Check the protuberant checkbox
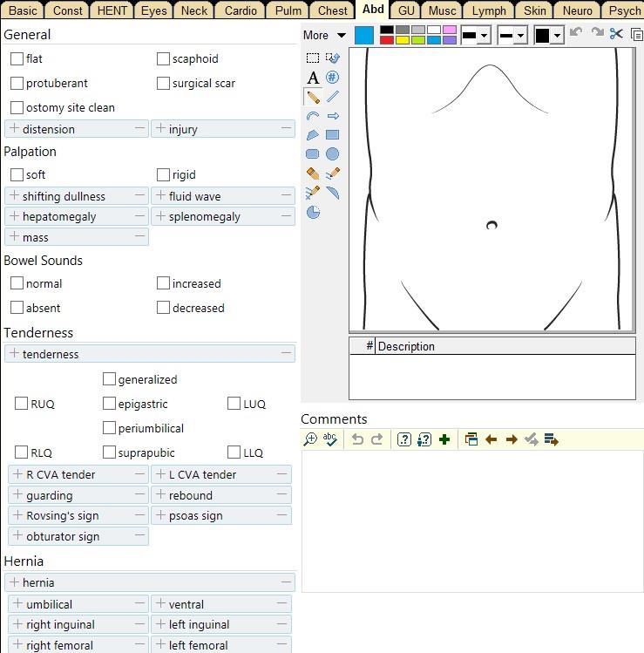This screenshot has height=653, width=644. (17, 84)
